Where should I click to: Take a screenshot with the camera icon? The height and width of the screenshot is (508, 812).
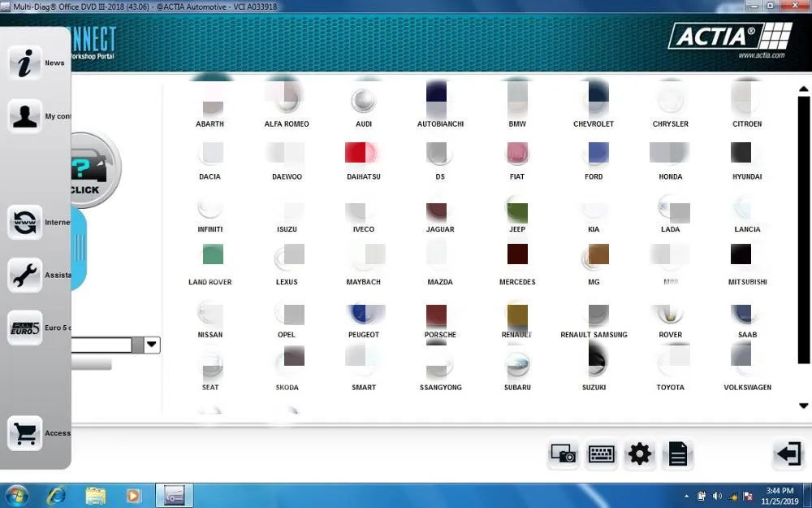pos(563,454)
